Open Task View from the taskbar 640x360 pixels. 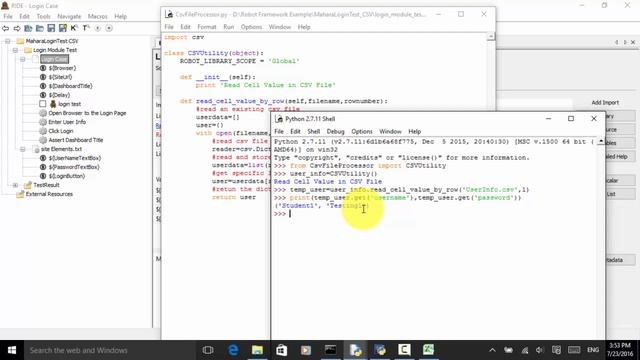pos(208,350)
